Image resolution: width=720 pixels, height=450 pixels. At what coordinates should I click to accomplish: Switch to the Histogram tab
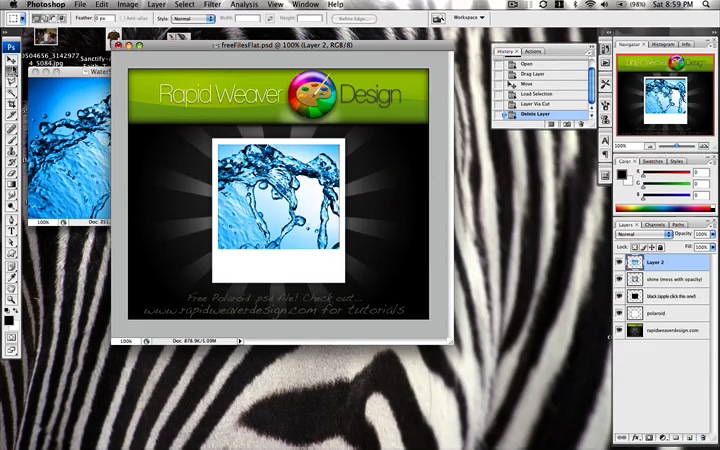[663, 44]
